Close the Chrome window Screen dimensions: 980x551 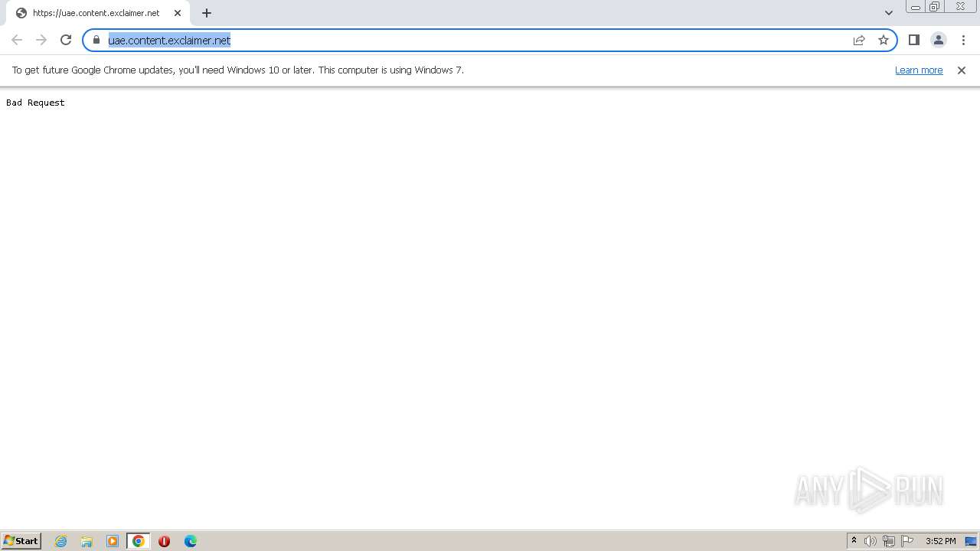[x=960, y=7]
